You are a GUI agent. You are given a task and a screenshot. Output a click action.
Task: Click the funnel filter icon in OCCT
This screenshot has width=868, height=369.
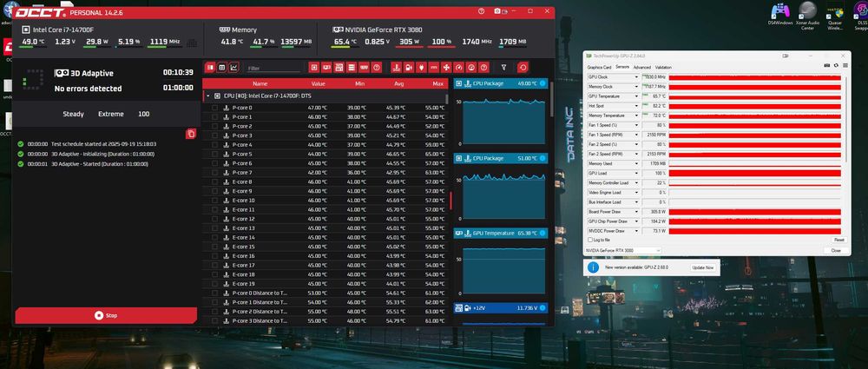pos(503,68)
